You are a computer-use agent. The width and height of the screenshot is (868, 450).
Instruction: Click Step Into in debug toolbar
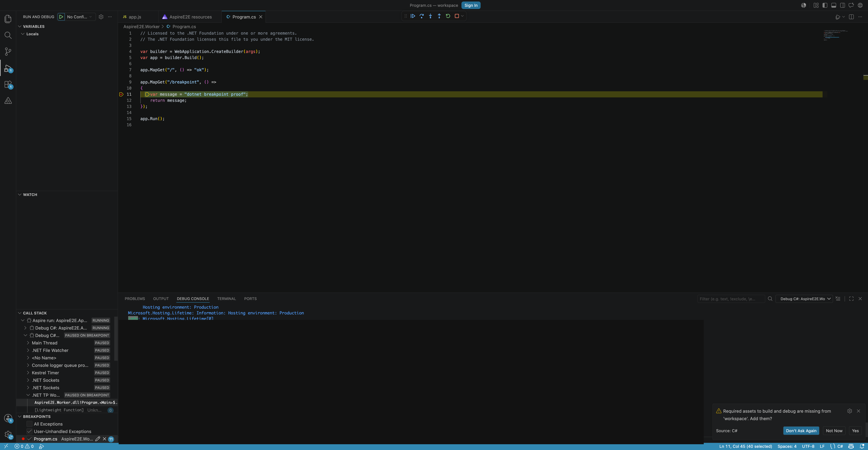tap(430, 16)
